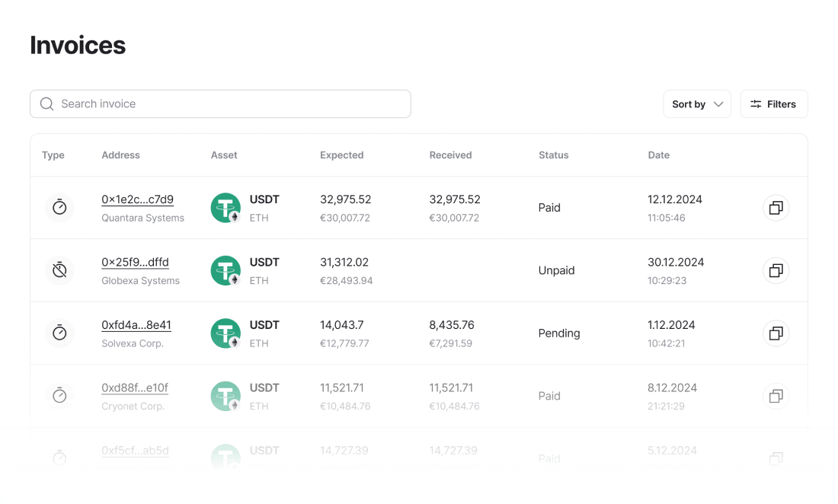Click the crossed-out timer icon in Globexa row
The image size is (838, 504).
click(x=59, y=270)
